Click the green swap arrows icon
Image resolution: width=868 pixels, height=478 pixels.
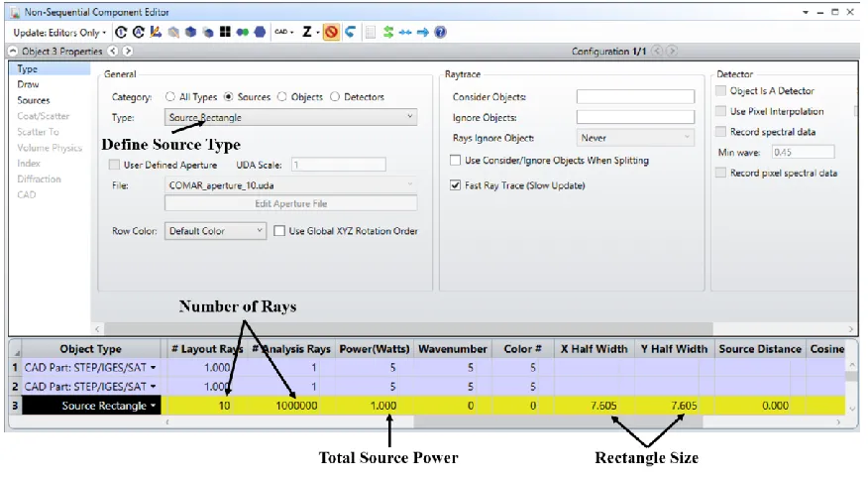click(x=388, y=33)
